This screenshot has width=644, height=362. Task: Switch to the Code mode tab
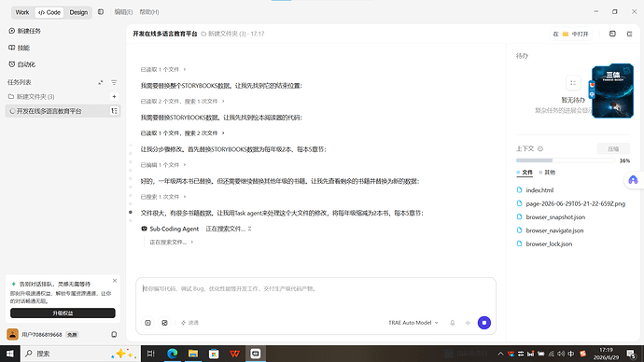point(49,12)
